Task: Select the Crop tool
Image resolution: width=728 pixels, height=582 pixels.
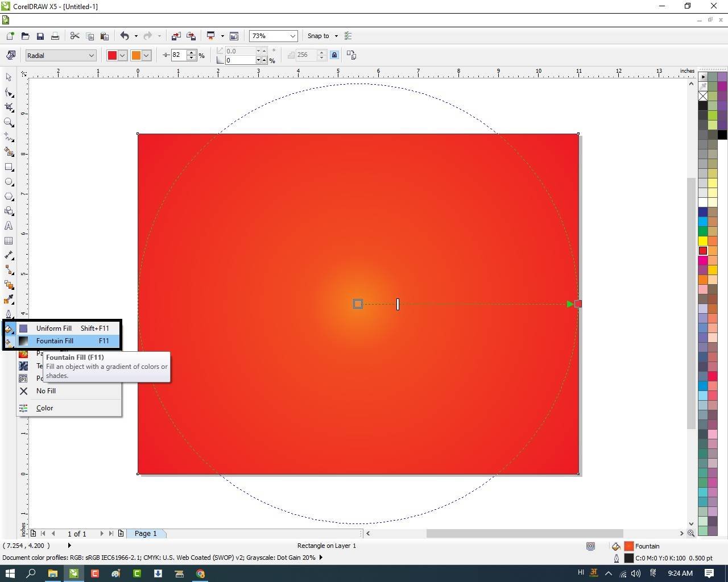Action: [9, 107]
